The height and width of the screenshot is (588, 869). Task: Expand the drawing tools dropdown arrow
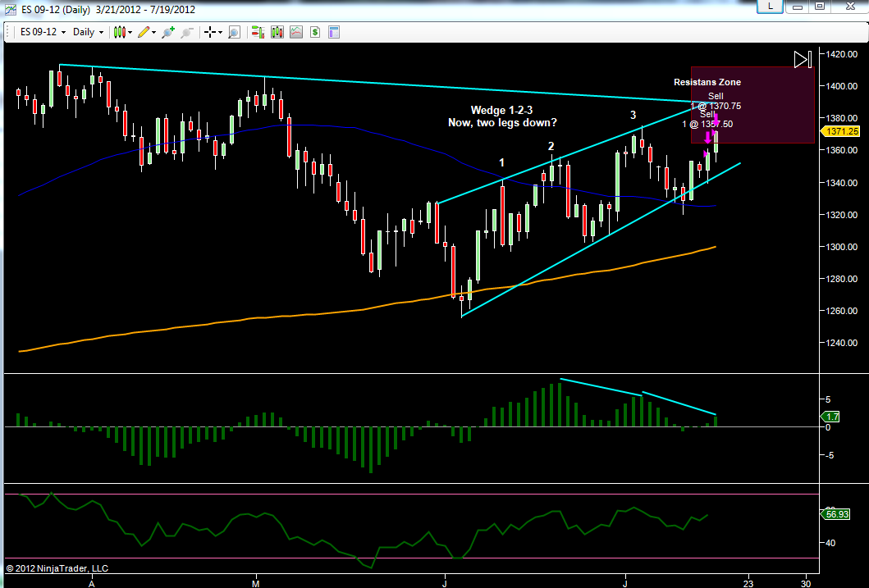pos(153,33)
